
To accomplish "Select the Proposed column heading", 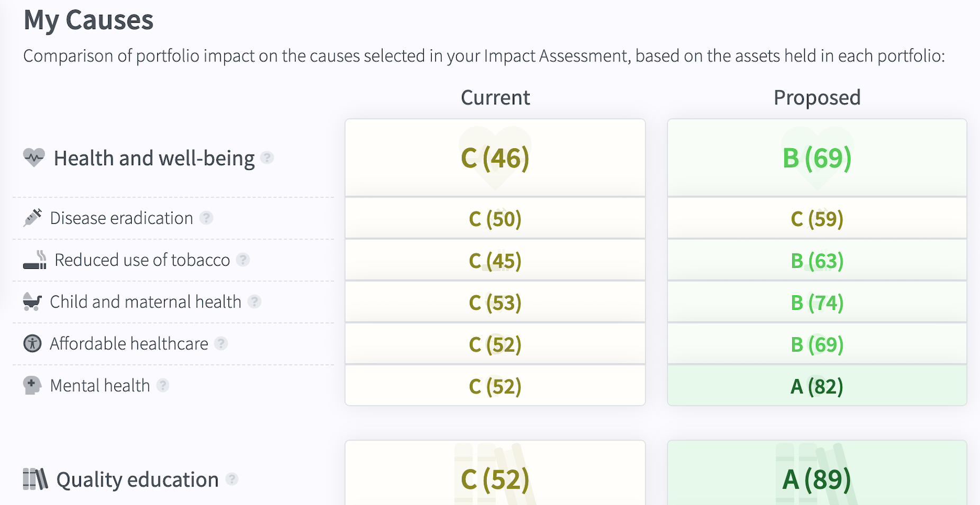I will (x=817, y=98).
